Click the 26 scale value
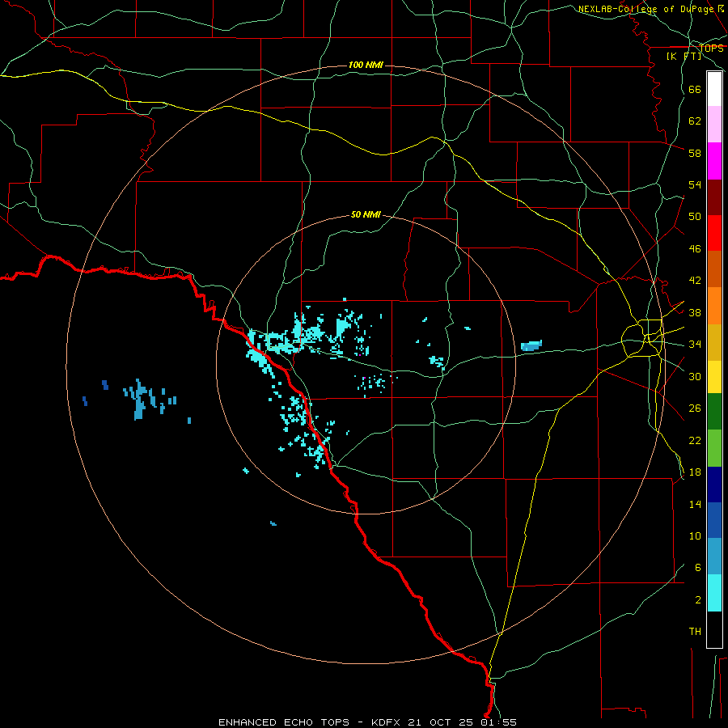 point(695,408)
